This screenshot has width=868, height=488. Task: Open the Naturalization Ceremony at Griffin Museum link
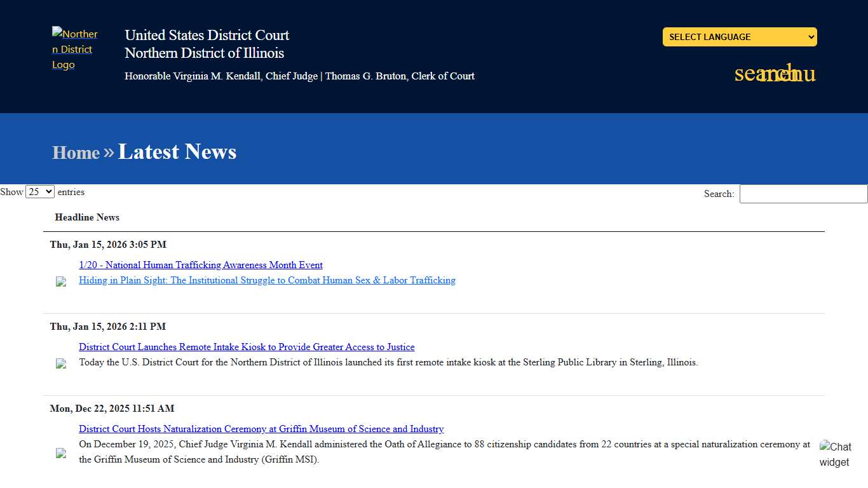click(261, 429)
